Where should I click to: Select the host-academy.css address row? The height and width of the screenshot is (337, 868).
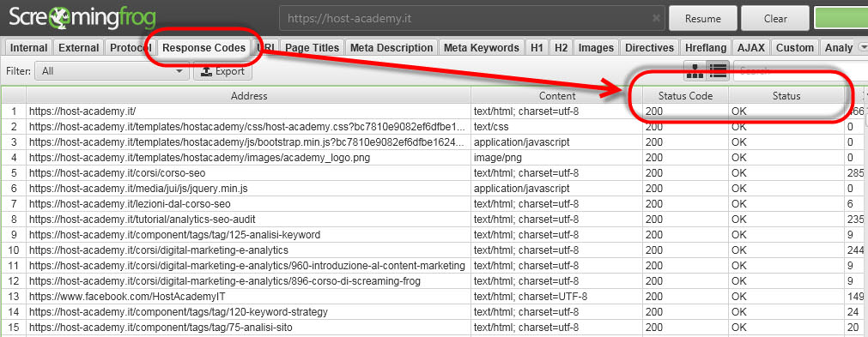pos(249,127)
